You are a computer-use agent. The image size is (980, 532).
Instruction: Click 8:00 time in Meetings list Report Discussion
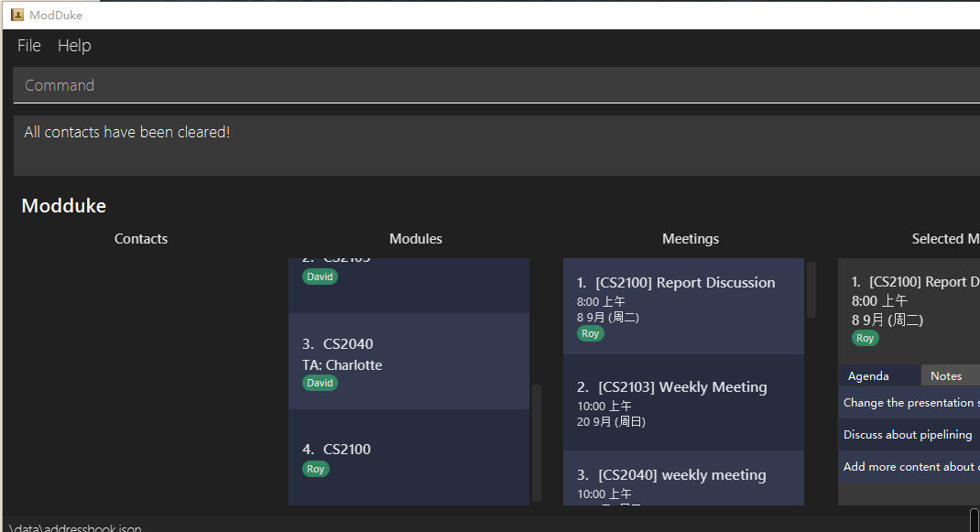(x=601, y=301)
